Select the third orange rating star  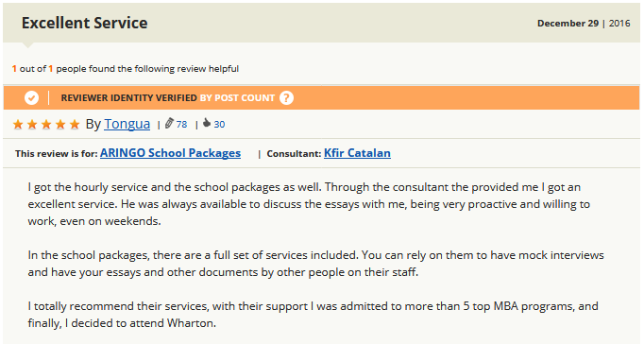(46, 124)
